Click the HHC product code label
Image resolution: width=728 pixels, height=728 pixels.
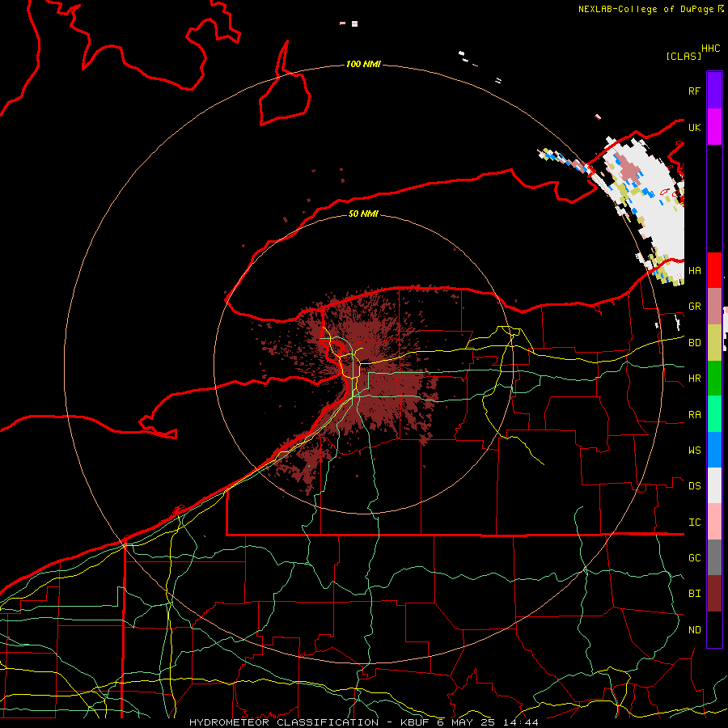pos(710,49)
